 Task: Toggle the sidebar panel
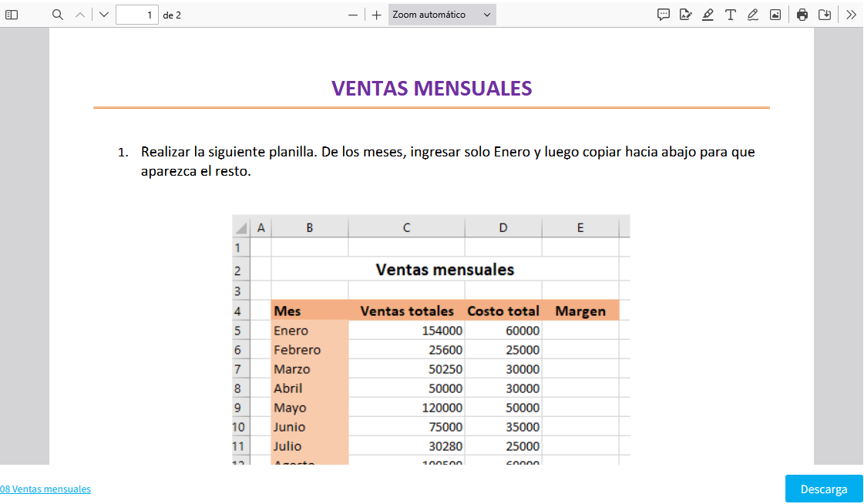[x=12, y=15]
